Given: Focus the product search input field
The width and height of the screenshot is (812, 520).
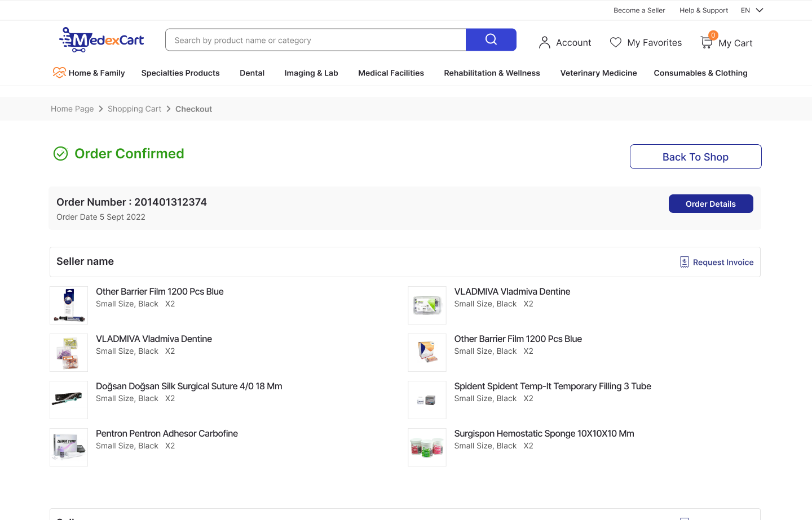Looking at the screenshot, I should (x=316, y=39).
